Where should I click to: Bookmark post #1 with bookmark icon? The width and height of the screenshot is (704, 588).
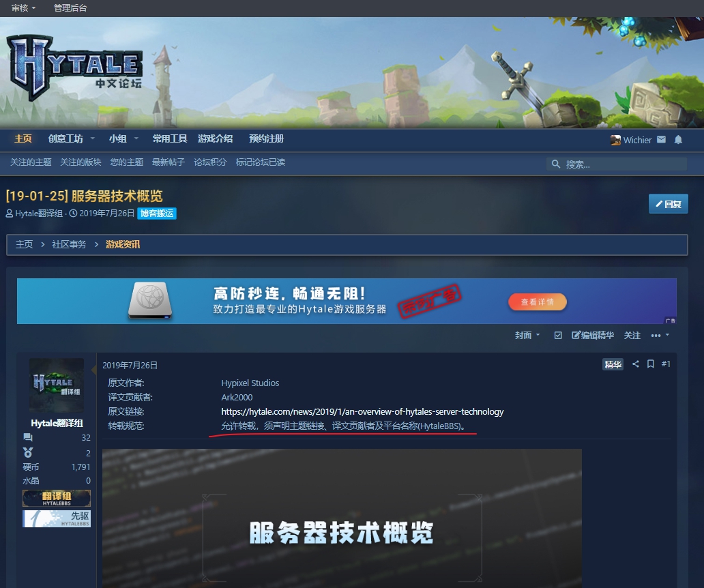pyautogui.click(x=650, y=364)
